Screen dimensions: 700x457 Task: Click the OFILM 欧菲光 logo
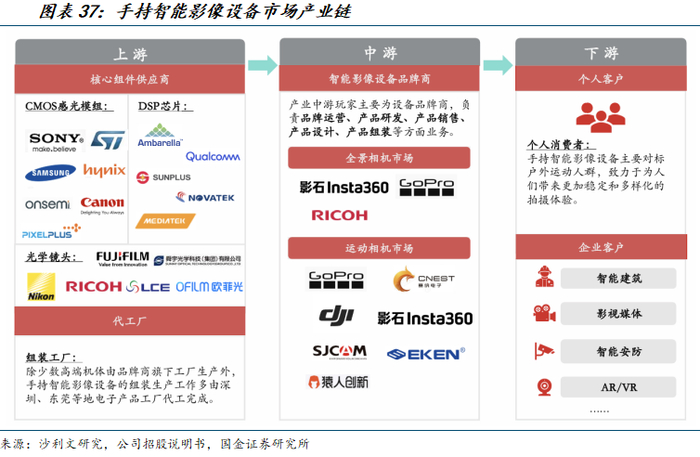pos(209,287)
